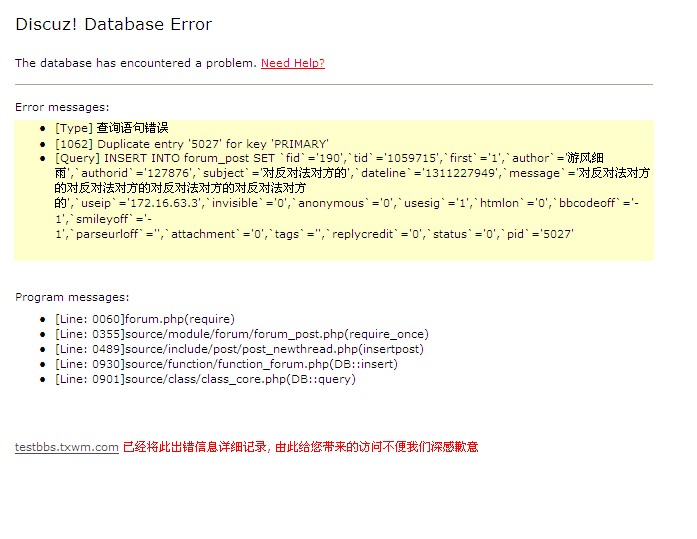The image size is (697, 539).
Task: Select the [1062] Duplicate entry '5027' line
Action: 192,144
